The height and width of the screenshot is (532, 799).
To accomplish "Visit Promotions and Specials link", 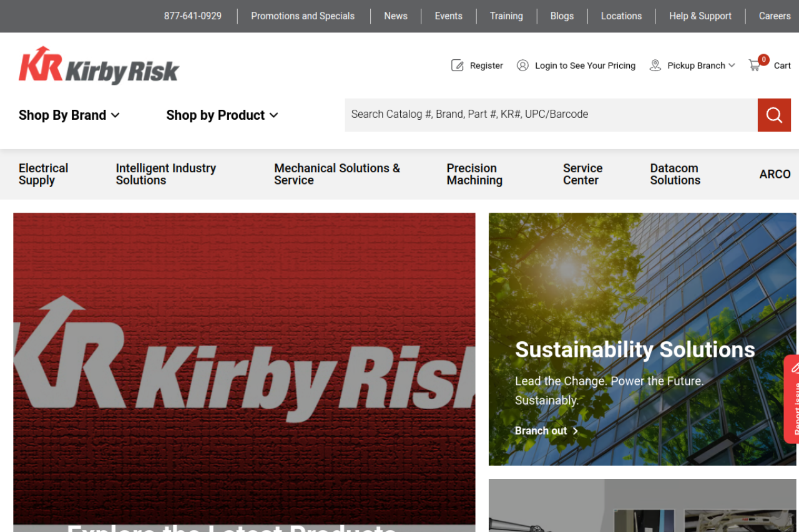I will (x=302, y=16).
